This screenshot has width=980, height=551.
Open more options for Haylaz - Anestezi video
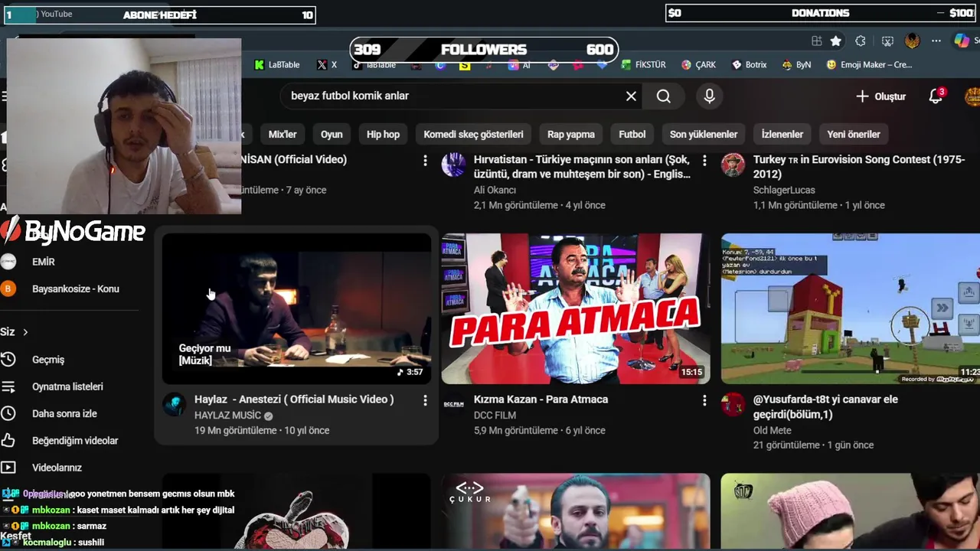[x=425, y=400]
